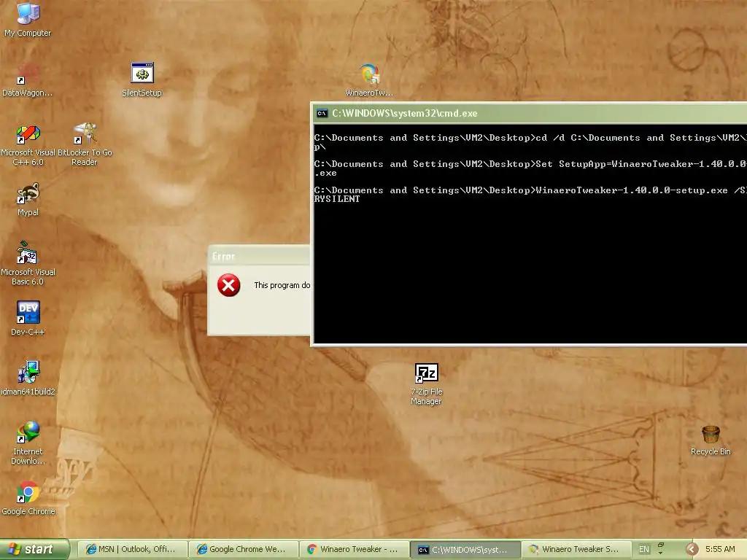Open the Start menu
Screen dimensions: 747x560
(x=35, y=549)
